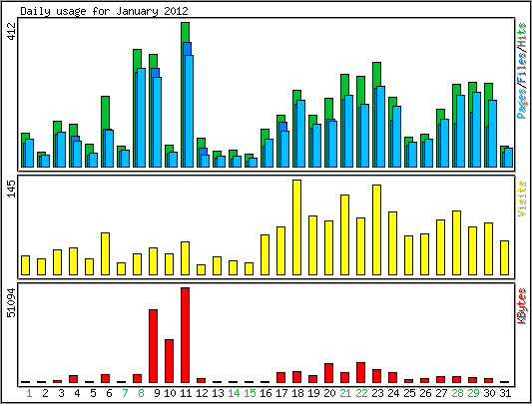Click day label 27 on the x-axis

[441, 393]
